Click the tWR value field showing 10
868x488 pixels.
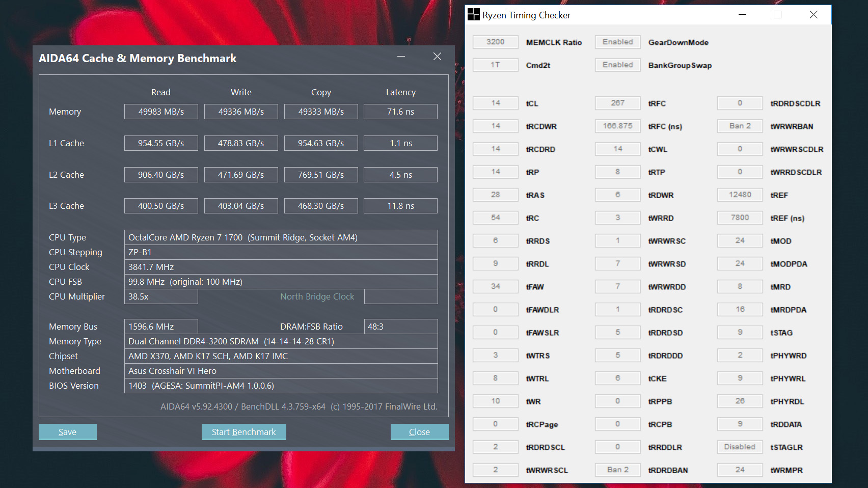pos(496,401)
